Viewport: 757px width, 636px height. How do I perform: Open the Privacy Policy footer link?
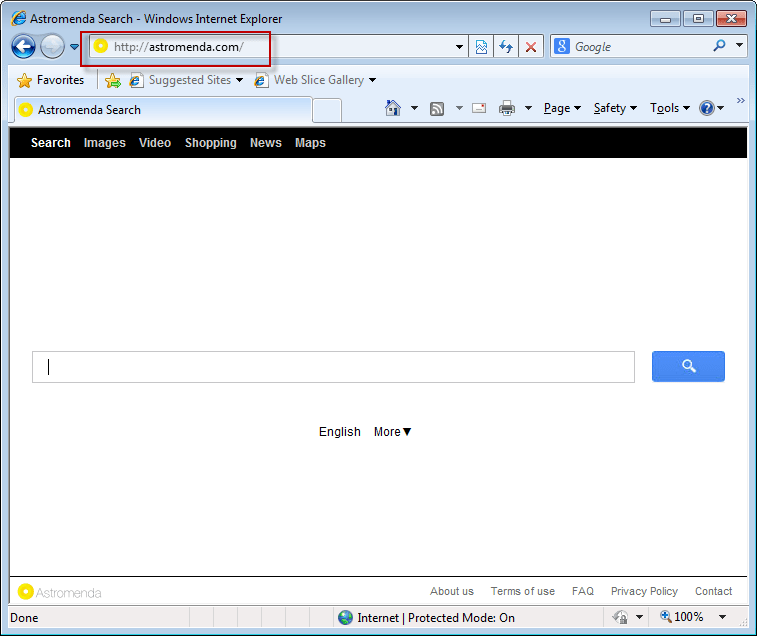pos(644,591)
